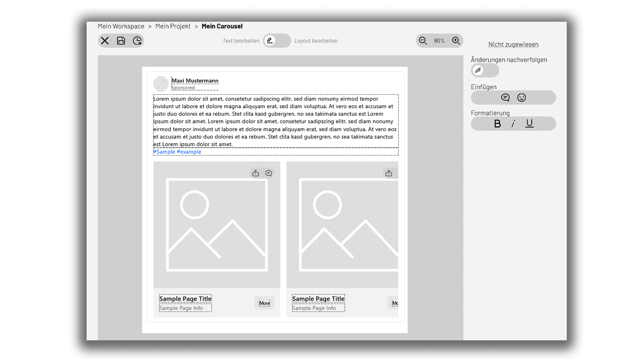
Task: Click the save disk icon
Action: pos(121,41)
